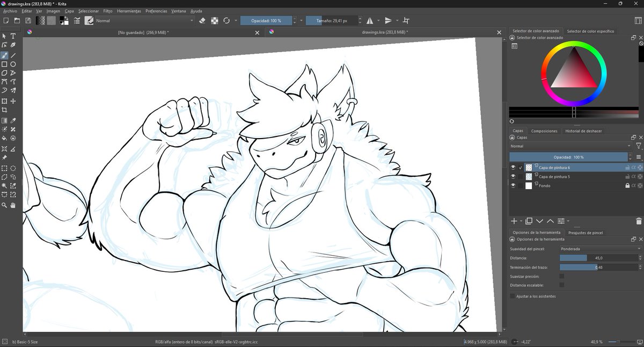Open Filtro menu
The image size is (644, 347).
click(108, 11)
